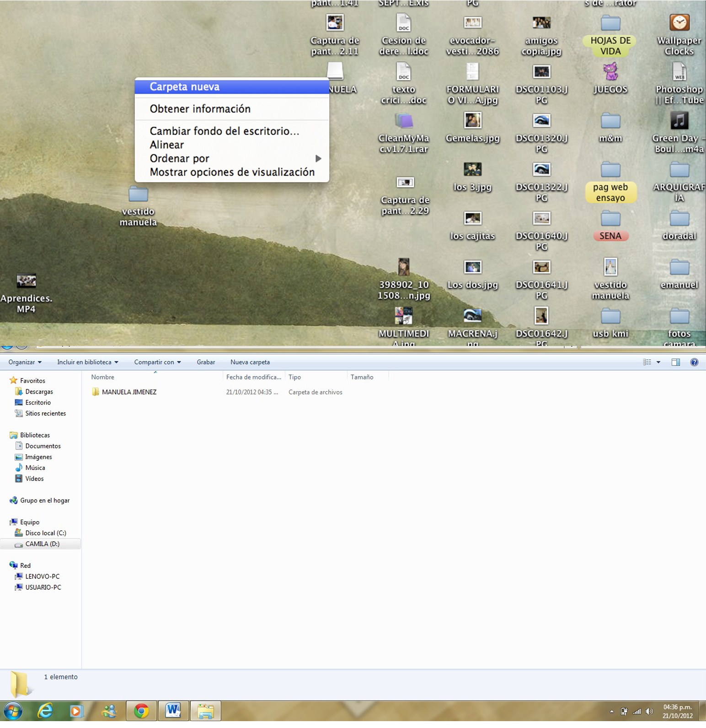Image resolution: width=706 pixels, height=728 pixels.
Task: Open the Incluir en biblioteca dropdown
Action: 87,362
